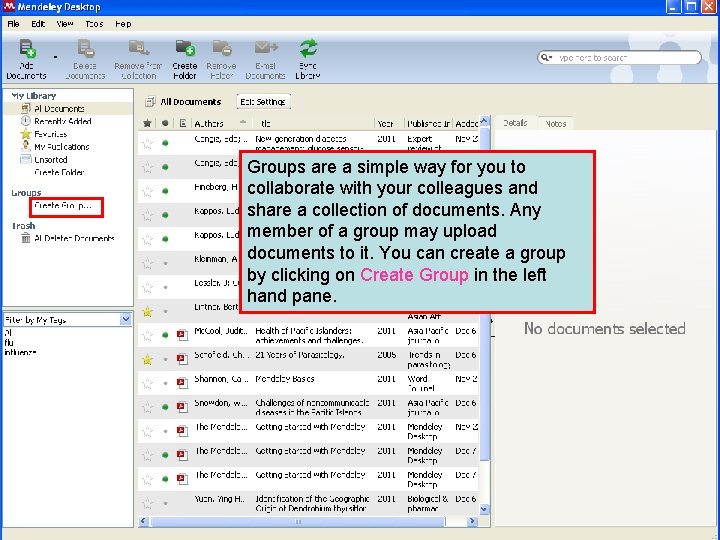
Task: Open PDF icon for Snowdon Challenges row
Action: tap(182, 406)
